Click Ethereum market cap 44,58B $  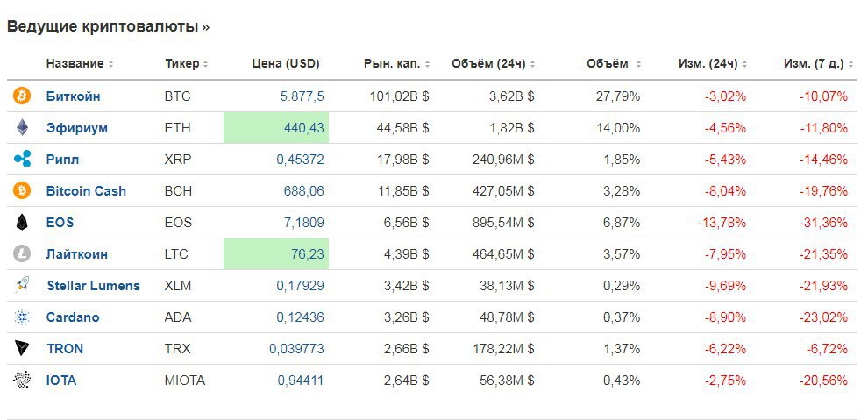click(x=403, y=128)
